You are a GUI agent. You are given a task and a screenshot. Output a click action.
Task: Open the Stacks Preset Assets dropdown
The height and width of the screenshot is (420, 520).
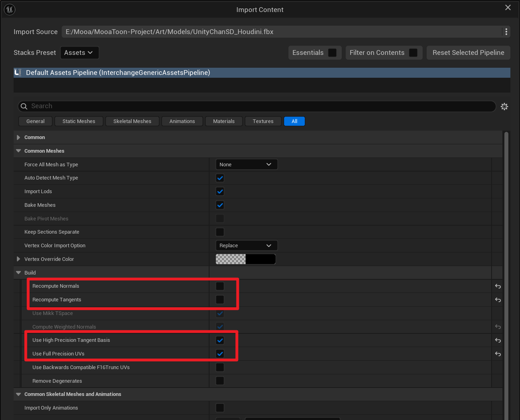pos(79,53)
